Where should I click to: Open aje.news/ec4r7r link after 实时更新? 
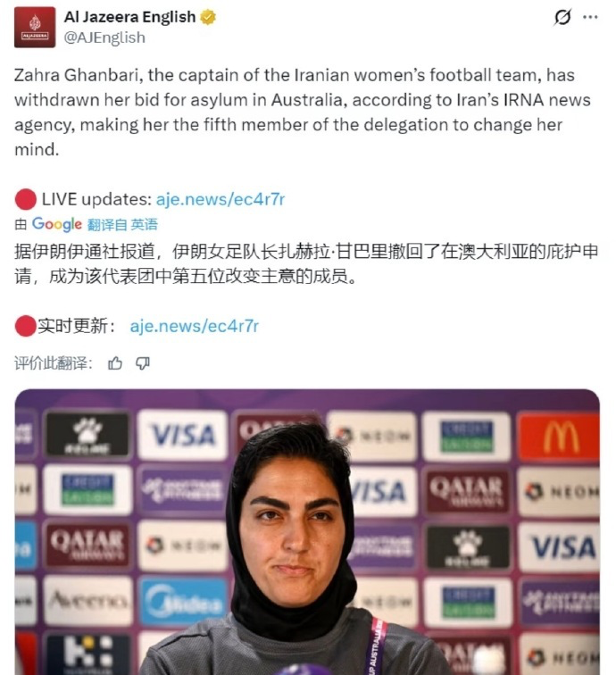click(195, 326)
